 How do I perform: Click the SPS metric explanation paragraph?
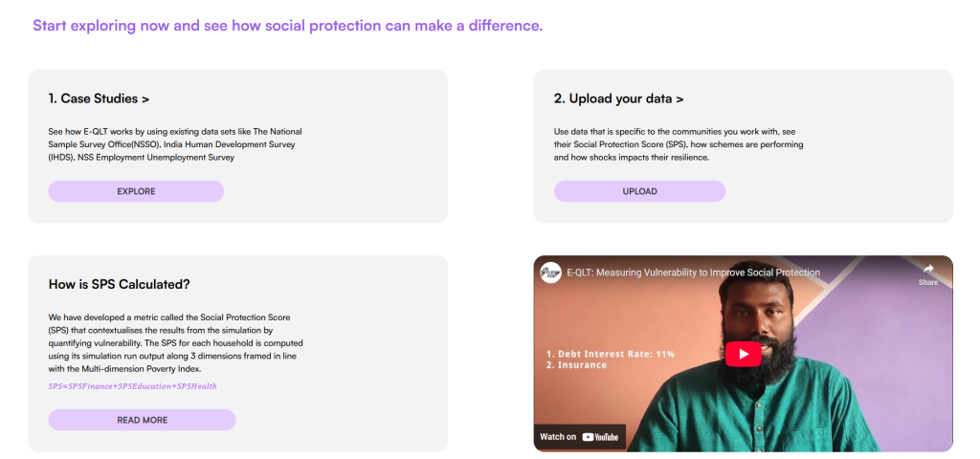(175, 342)
